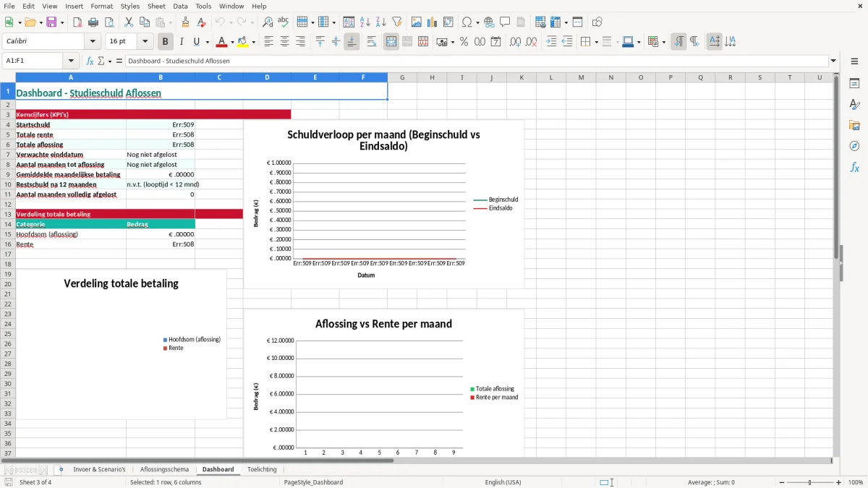Open the Styles menu
The image size is (868, 488).
[130, 6]
